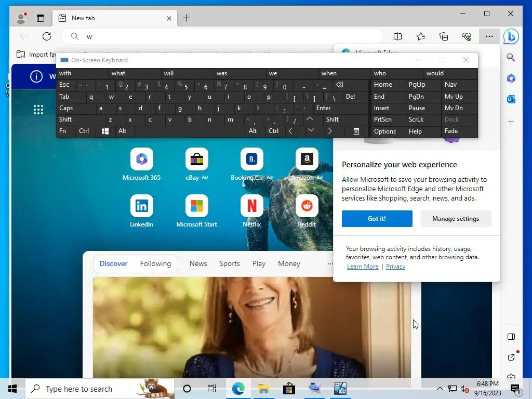532x399 pixels.
Task: Toggle ScrLk key on On-Screen Keyboard
Action: click(x=423, y=119)
